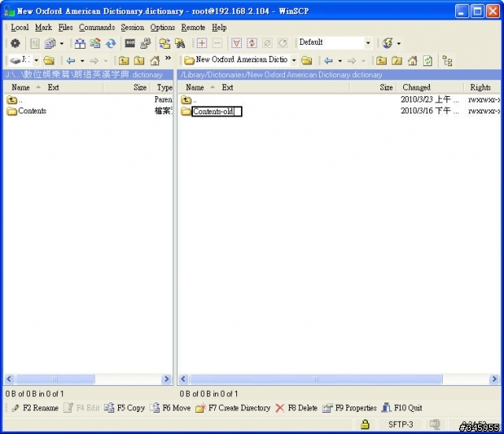Click Synchronize icon with green and red arrows

[x=95, y=43]
